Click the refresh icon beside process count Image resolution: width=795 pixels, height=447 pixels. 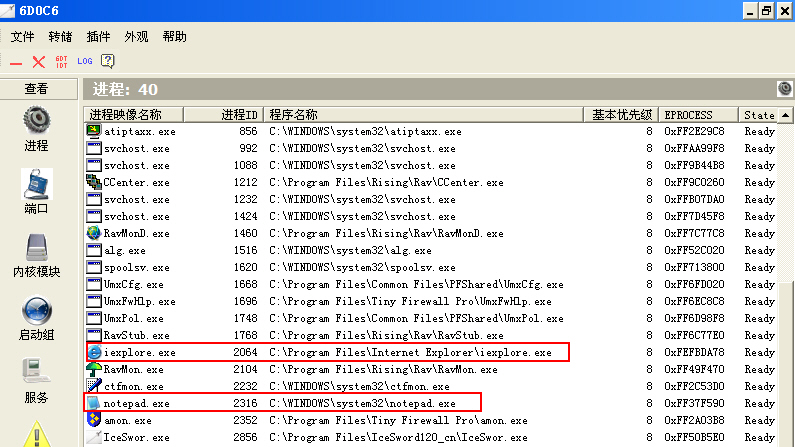[784, 89]
